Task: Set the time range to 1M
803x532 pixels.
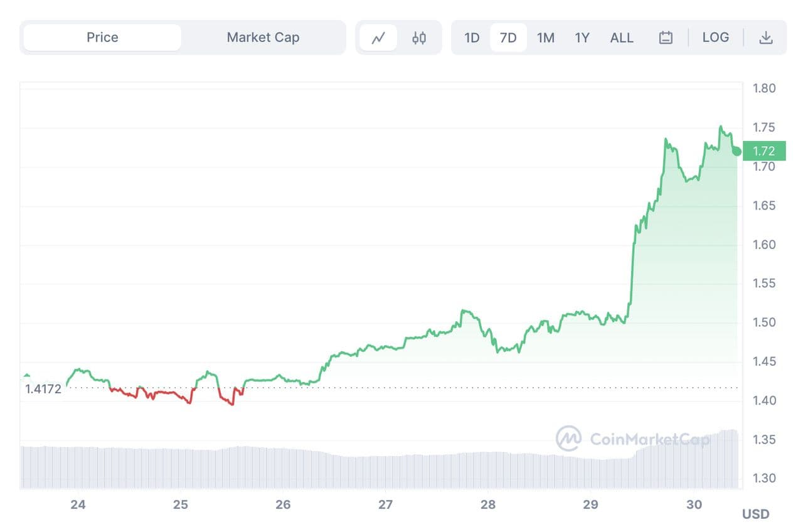Action: click(546, 38)
